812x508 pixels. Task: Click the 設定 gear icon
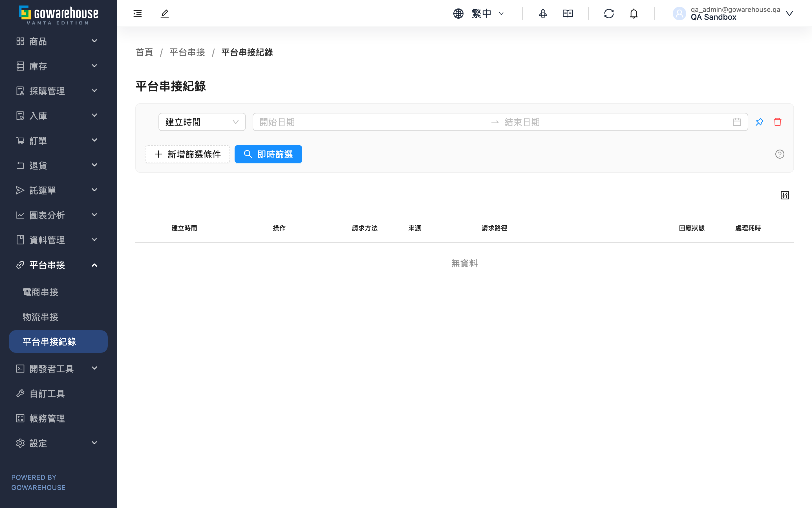(20, 443)
